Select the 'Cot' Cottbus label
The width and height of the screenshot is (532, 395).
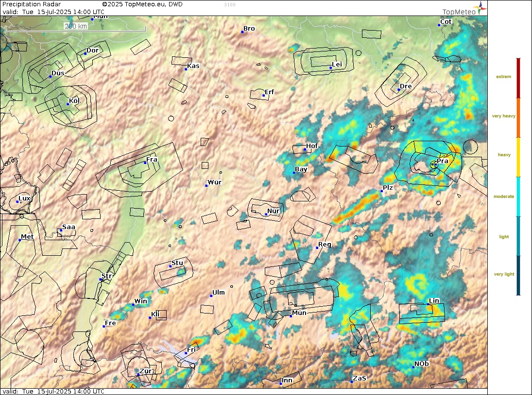coord(446,21)
